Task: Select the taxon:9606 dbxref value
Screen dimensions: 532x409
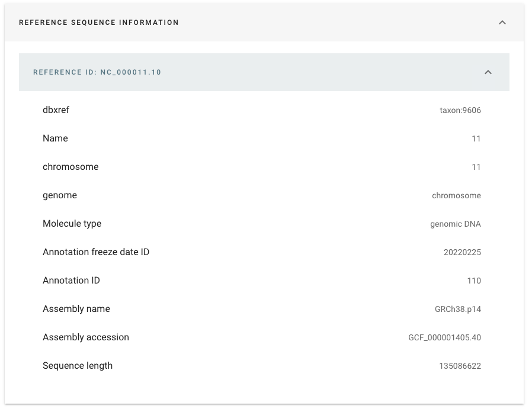Action: pos(460,110)
